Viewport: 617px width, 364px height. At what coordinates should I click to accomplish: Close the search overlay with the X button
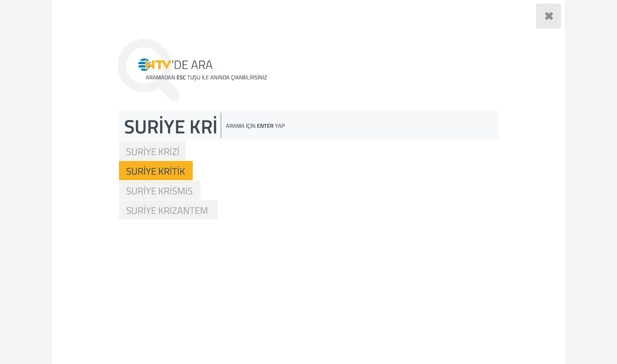548,16
